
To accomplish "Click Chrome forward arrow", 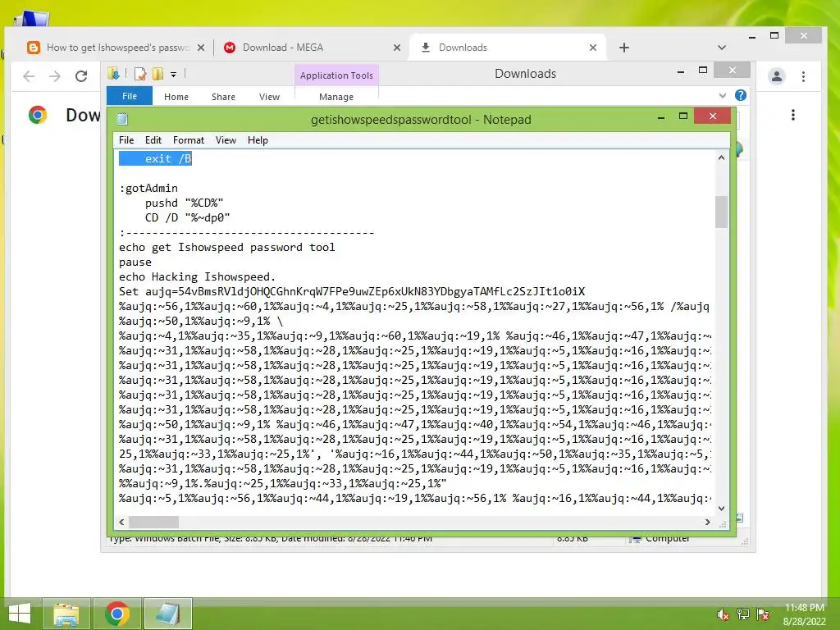I will pos(55,76).
